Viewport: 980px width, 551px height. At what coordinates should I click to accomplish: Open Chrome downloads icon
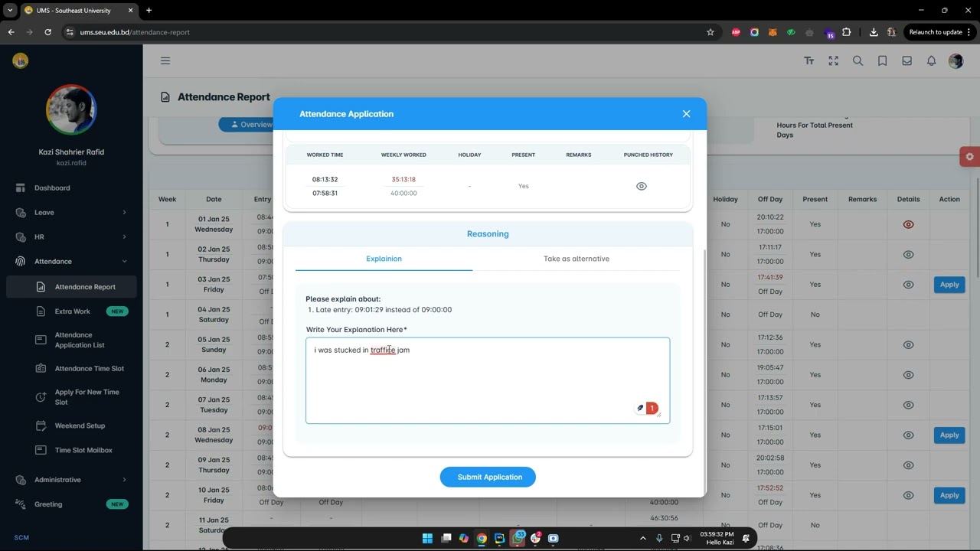tap(874, 32)
